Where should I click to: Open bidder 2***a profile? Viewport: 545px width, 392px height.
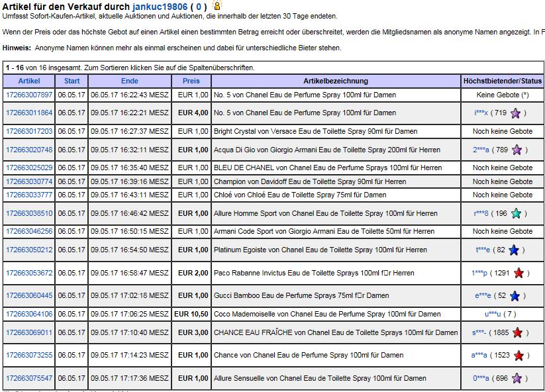pyautogui.click(x=481, y=150)
